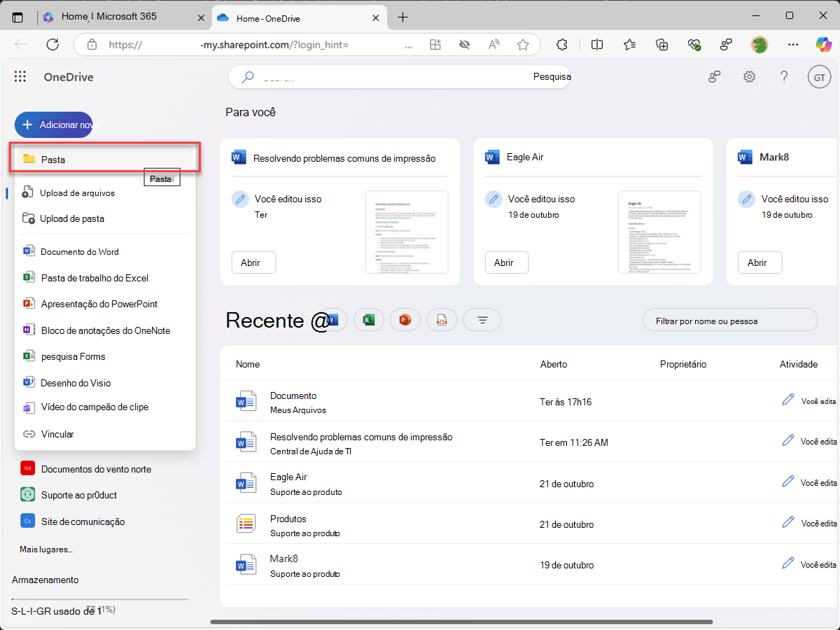Click the feedback icon next to settings
The height and width of the screenshot is (630, 840).
click(714, 77)
